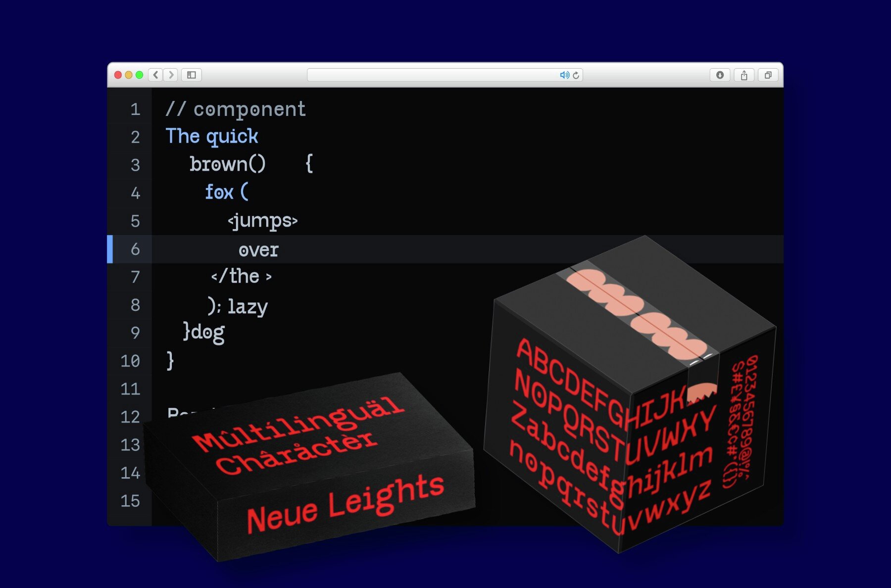The width and height of the screenshot is (891, 588).
Task: Show all tabs overview
Action: 768,76
